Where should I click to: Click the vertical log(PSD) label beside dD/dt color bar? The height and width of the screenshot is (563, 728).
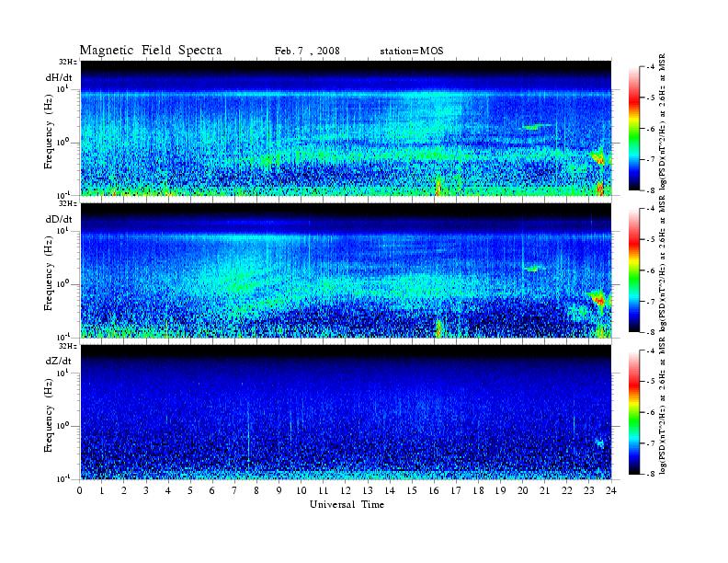coord(663,263)
